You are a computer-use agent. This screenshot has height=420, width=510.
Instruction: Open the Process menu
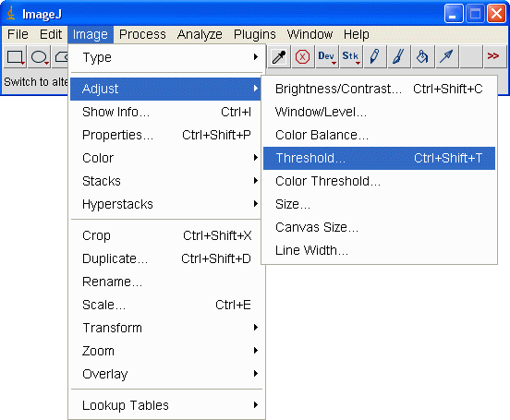[142, 34]
